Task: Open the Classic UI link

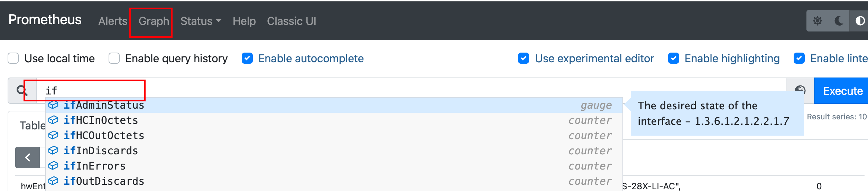Action: click(292, 21)
